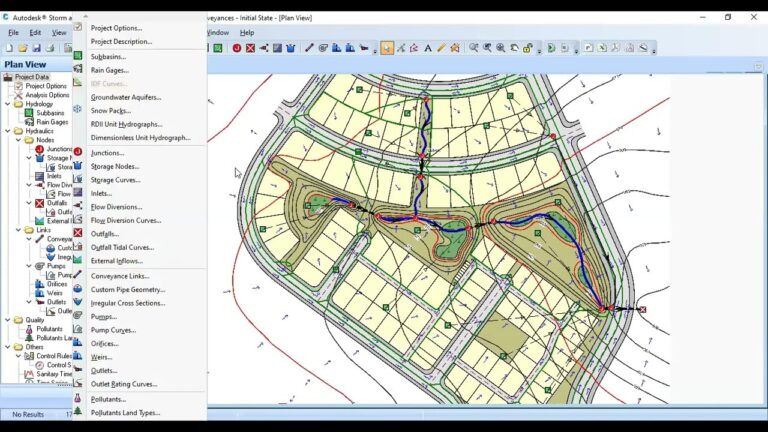Click the Zoom Extents magnifier icon
Image resolution: width=768 pixels, height=432 pixels.
[x=501, y=48]
